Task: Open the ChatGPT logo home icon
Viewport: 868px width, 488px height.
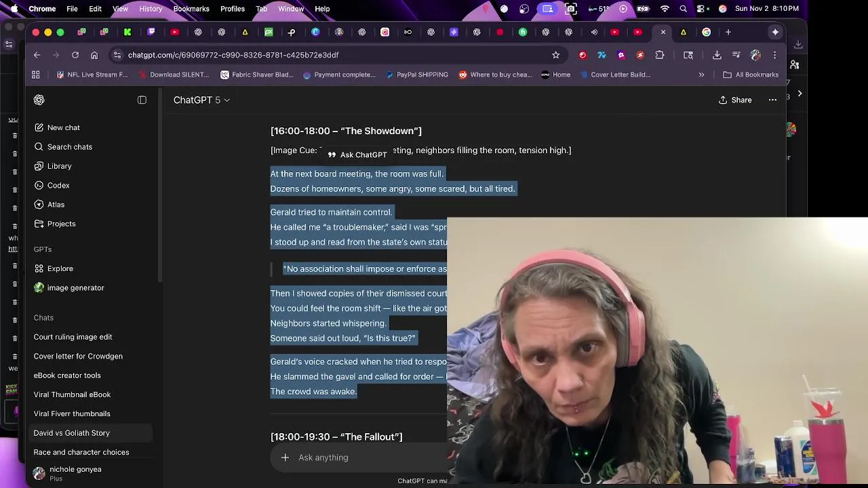Action: pyautogui.click(x=39, y=100)
